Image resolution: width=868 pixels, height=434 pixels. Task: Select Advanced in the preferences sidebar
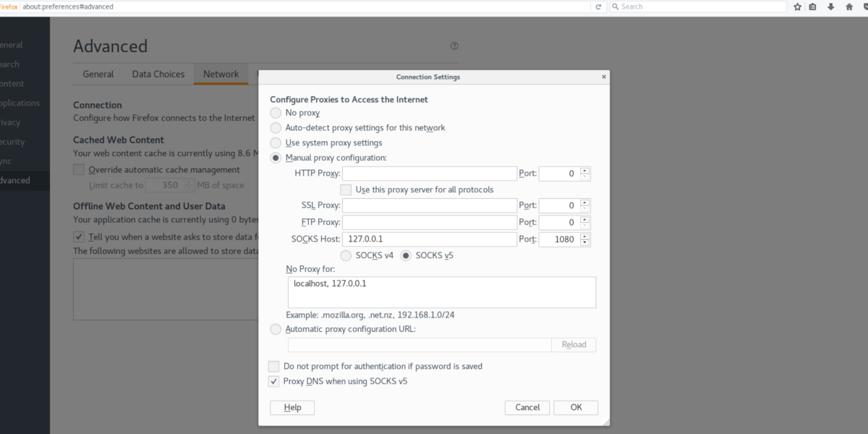tap(25, 181)
